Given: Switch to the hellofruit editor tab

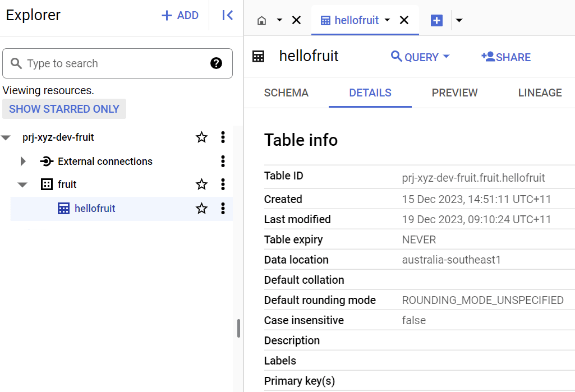Looking at the screenshot, I should tap(349, 21).
